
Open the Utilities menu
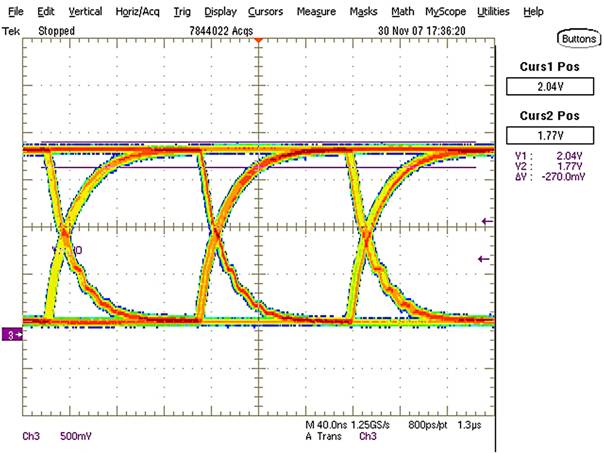tap(493, 11)
